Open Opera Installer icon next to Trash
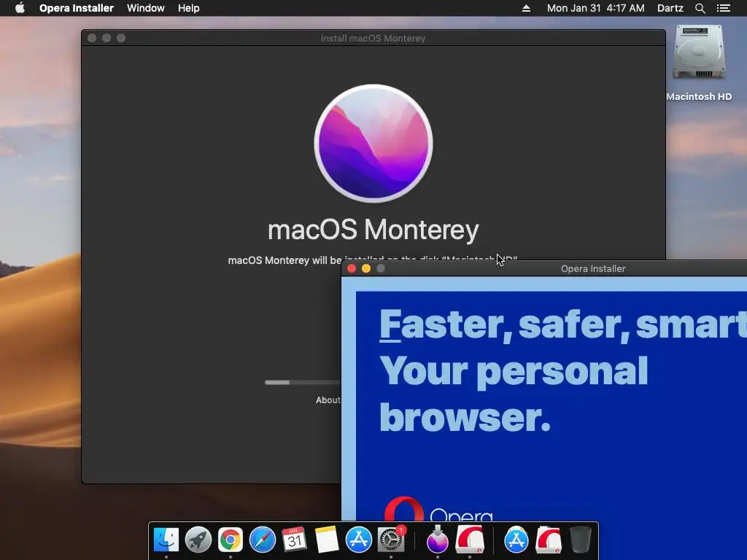Viewport: 747px width, 560px height. pyautogui.click(x=549, y=540)
